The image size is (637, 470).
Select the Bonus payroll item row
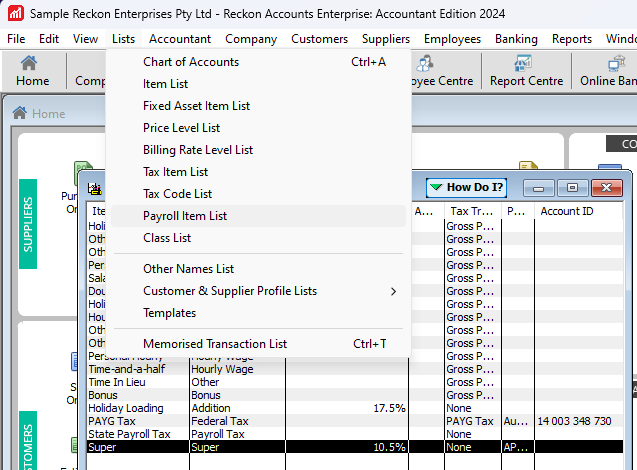point(355,395)
